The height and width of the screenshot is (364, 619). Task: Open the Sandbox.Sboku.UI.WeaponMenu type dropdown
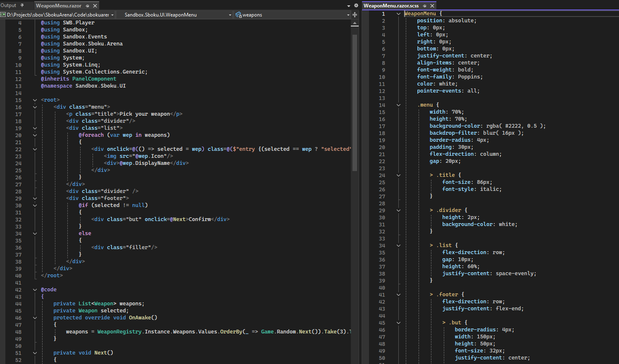pyautogui.click(x=230, y=15)
